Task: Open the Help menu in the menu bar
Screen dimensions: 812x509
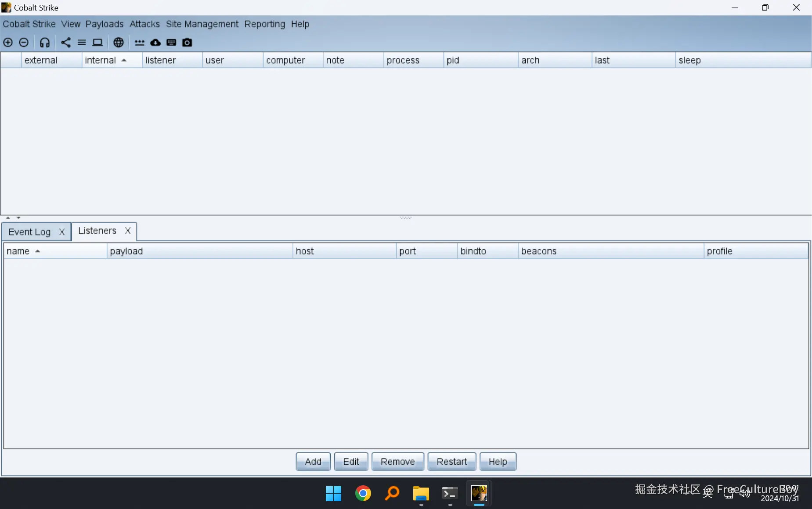Action: (300, 24)
